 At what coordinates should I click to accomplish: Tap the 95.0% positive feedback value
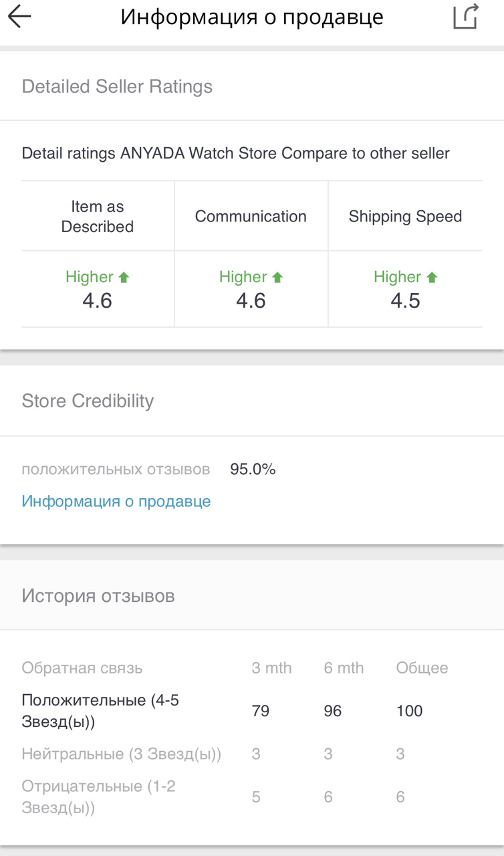click(x=253, y=469)
